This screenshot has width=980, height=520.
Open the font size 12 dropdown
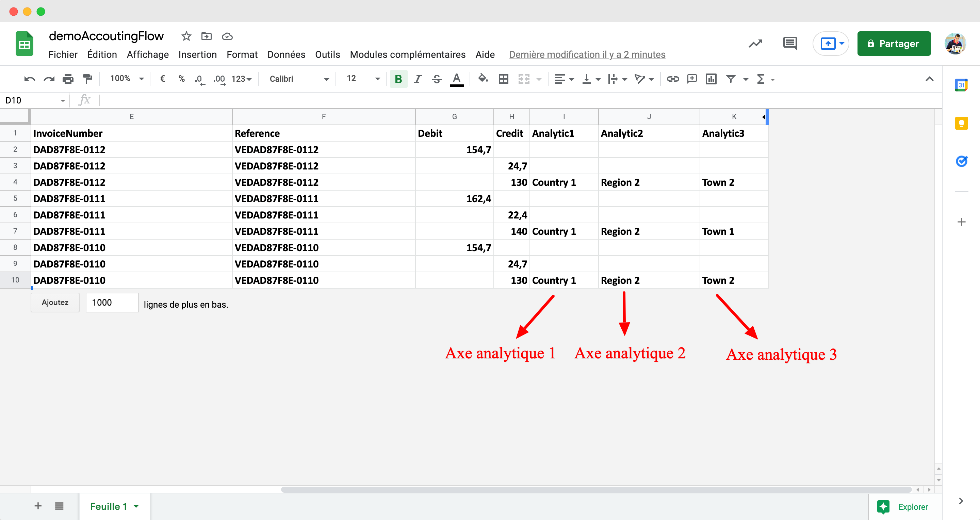[x=363, y=79]
